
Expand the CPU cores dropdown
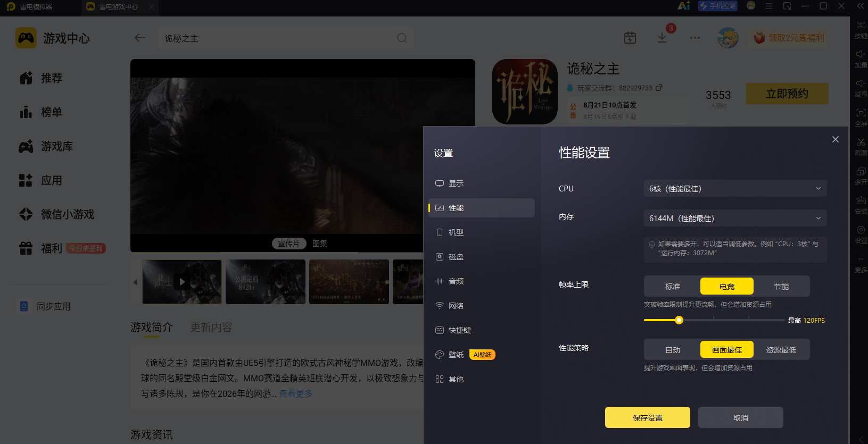point(735,188)
